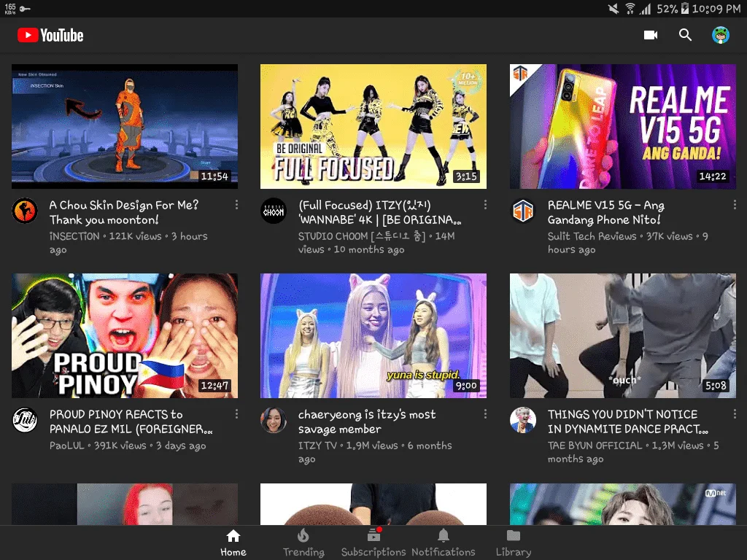The width and height of the screenshot is (747, 560).
Task: Open the red-haired girl thumbnail
Action: click(x=125, y=505)
